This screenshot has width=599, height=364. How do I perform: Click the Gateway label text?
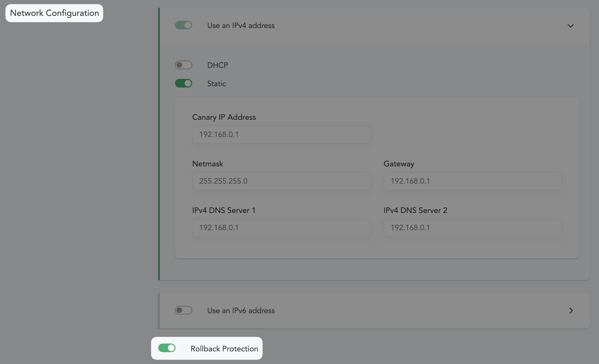[398, 164]
